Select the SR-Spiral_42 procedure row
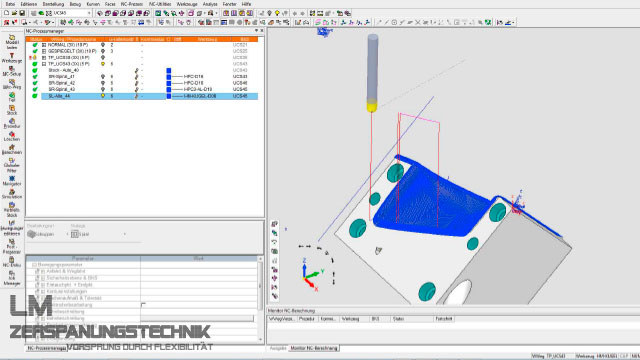The width and height of the screenshot is (640, 360). pyautogui.click(x=149, y=83)
